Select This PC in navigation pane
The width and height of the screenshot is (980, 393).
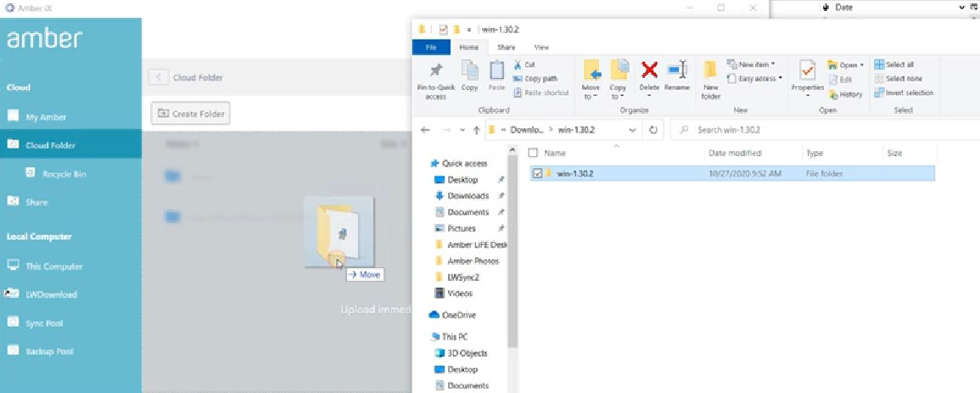pos(455,336)
